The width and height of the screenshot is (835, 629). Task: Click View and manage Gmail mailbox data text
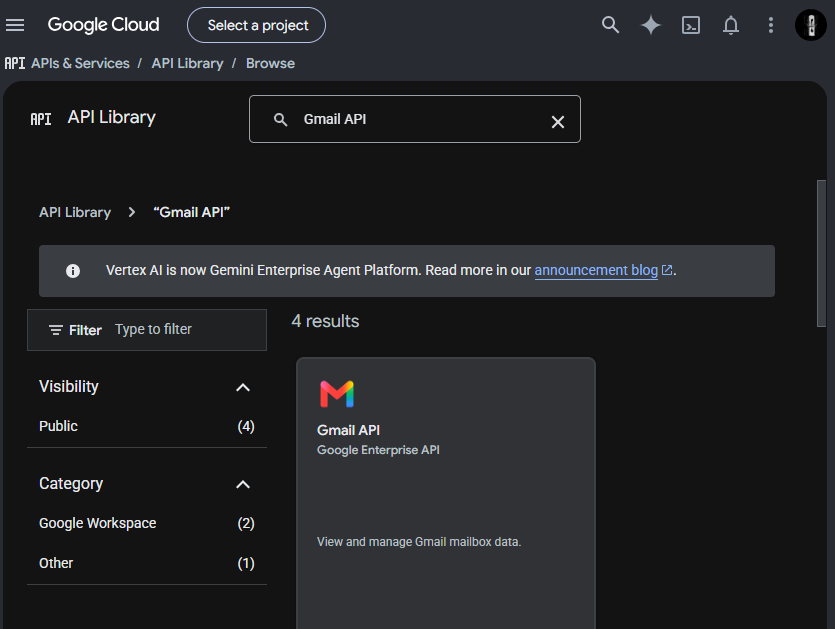pos(419,542)
